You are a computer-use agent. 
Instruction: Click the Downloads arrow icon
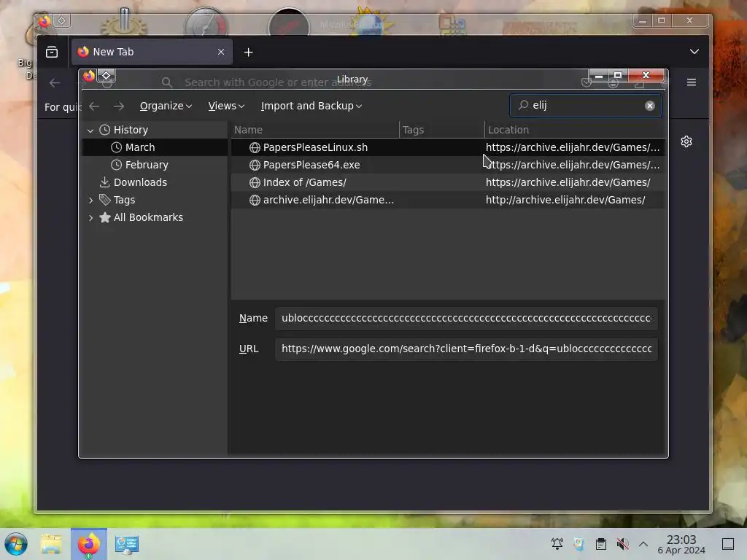point(105,182)
